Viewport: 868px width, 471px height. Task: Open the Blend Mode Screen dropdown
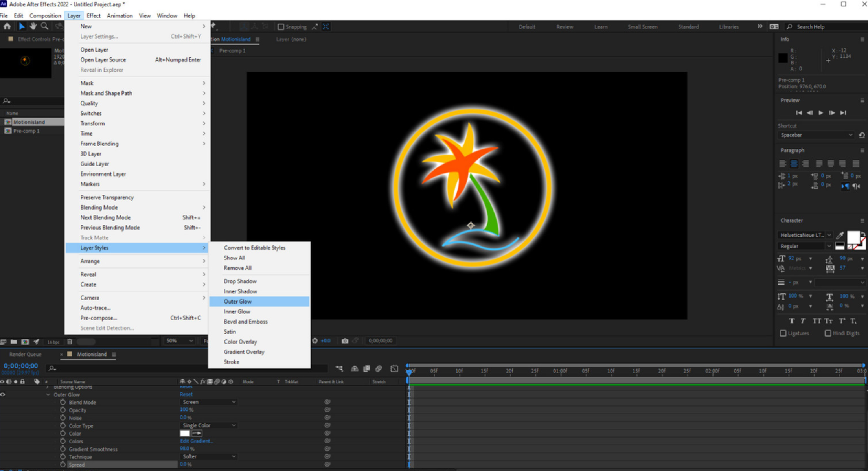[209, 402]
